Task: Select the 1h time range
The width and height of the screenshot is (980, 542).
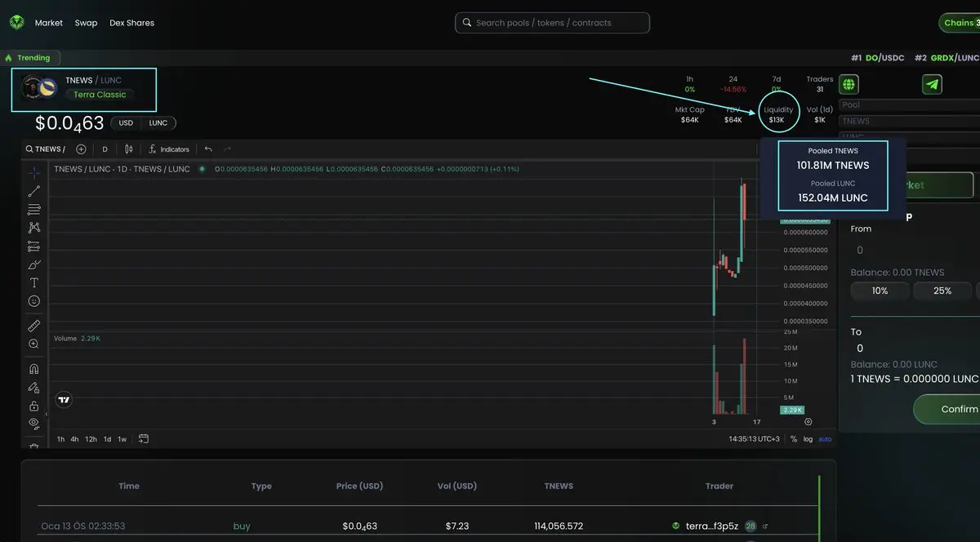Action: point(60,439)
